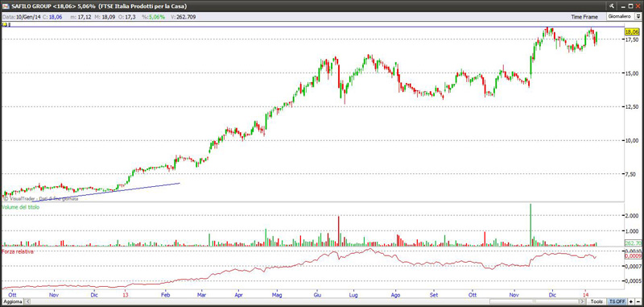Image resolution: width=644 pixels, height=307 pixels.
Task: Click the red '14' year marker on time axis
Action: point(586,295)
